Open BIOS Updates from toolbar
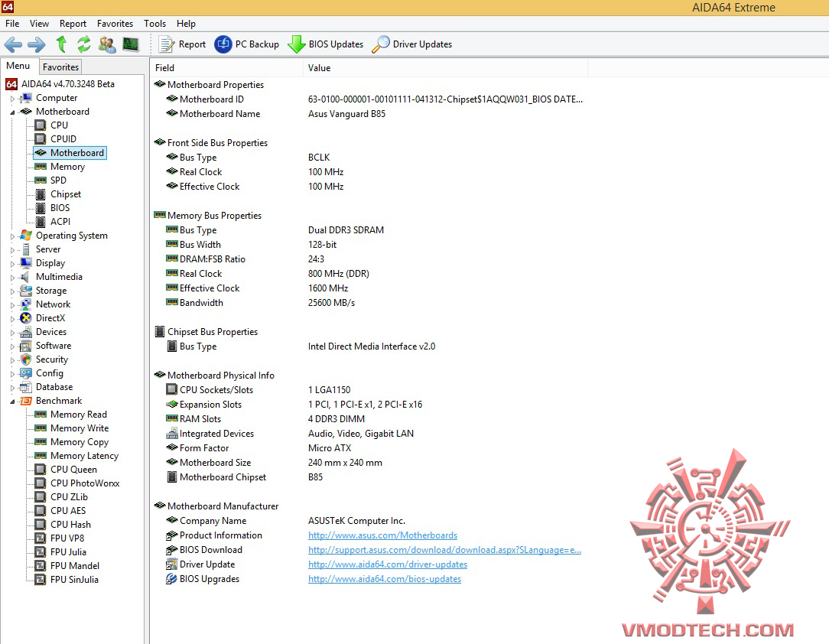The height and width of the screenshot is (644, 829). click(x=326, y=44)
